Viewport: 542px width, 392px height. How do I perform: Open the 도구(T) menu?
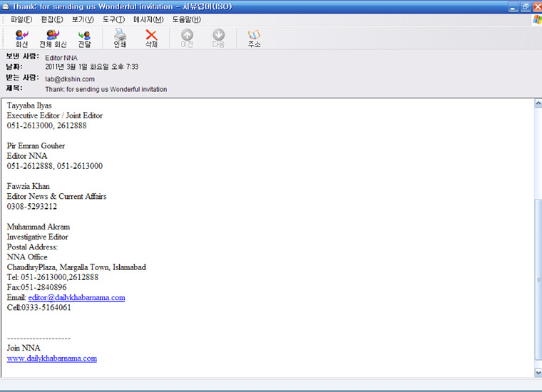click(113, 19)
